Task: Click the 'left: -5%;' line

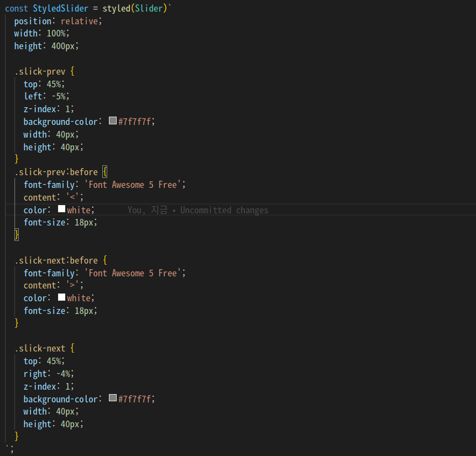Action: [x=46, y=97]
